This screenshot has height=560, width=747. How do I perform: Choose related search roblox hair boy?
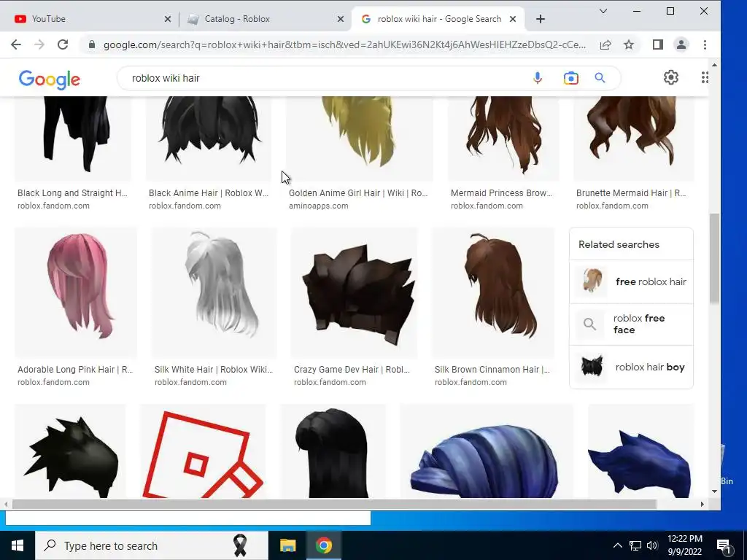631,367
